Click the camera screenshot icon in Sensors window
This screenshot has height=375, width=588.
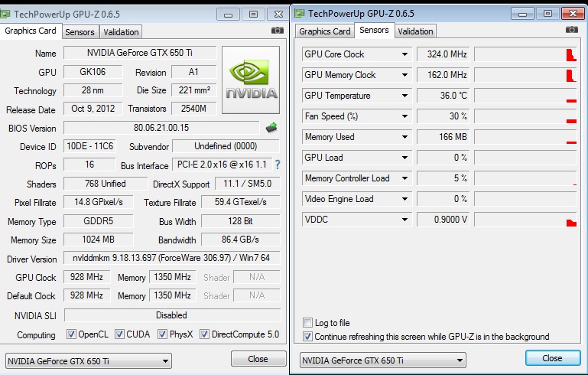point(572,29)
